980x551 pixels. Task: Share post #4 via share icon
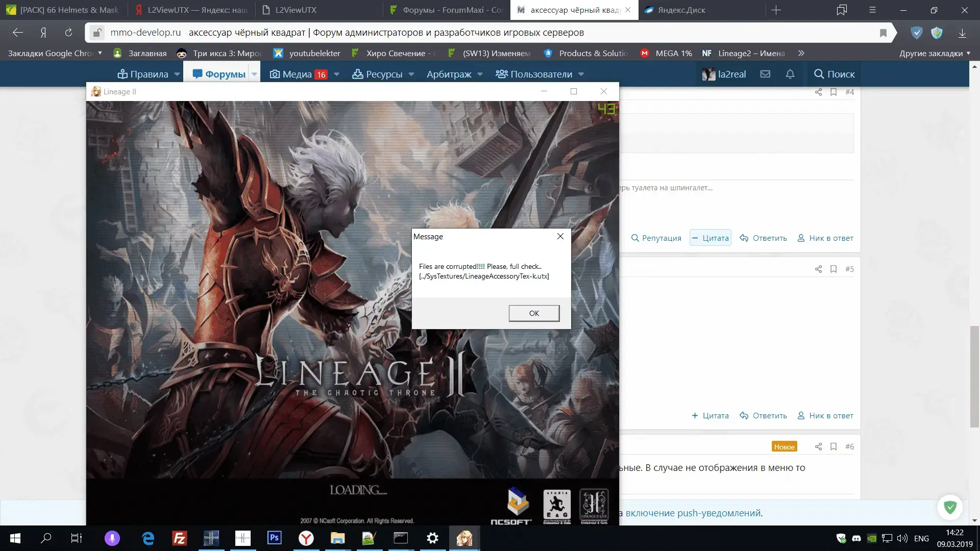pyautogui.click(x=819, y=92)
